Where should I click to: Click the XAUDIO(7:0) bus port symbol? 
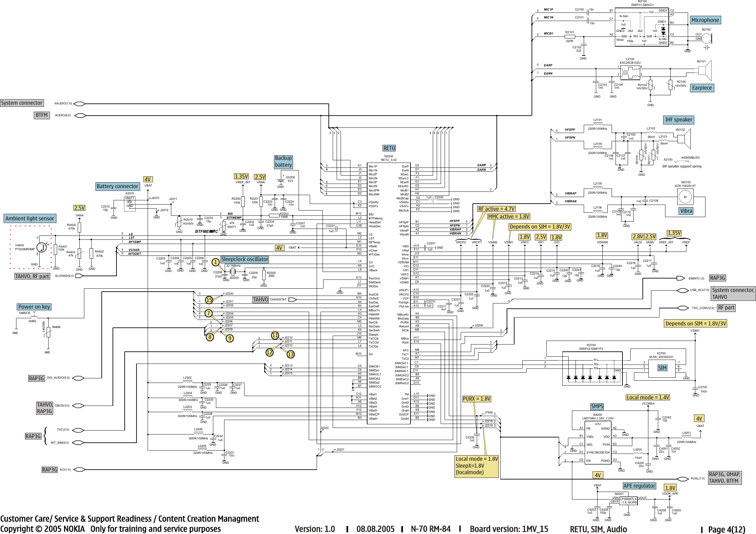tap(79, 104)
